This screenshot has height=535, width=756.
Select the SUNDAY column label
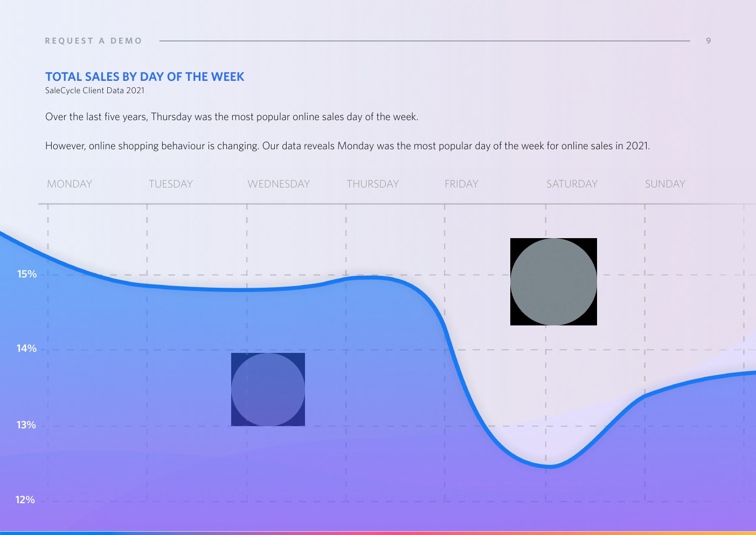coord(665,184)
